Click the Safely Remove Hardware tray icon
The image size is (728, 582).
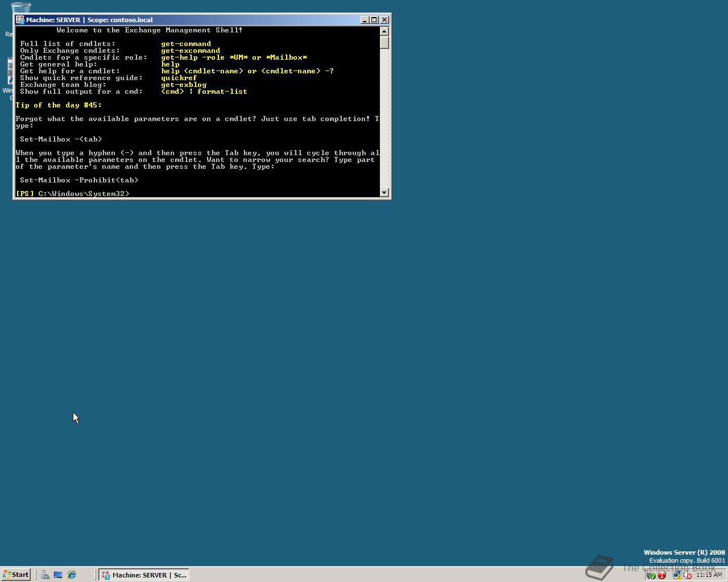coord(651,575)
